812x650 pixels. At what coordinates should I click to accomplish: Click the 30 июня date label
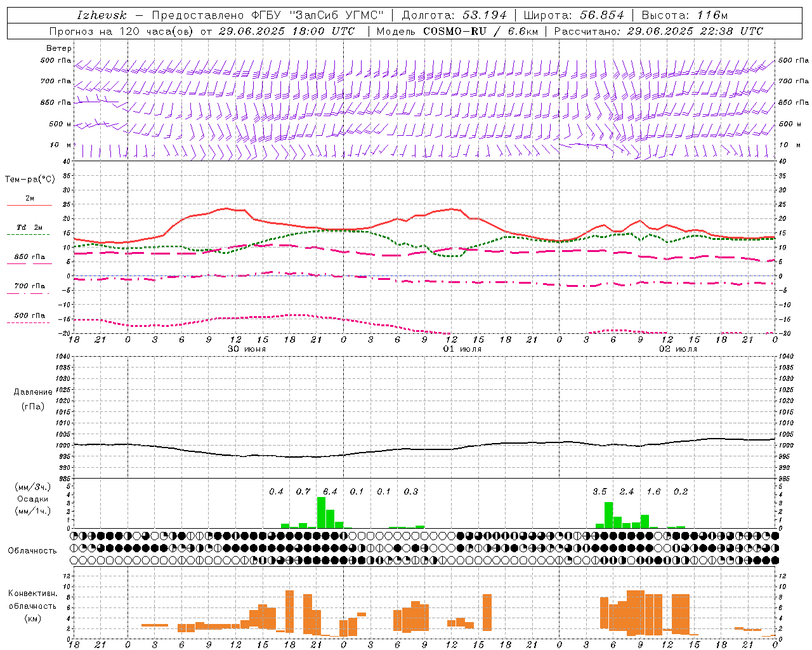tap(247, 349)
